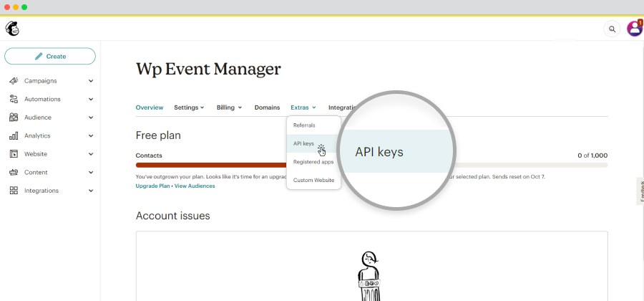Click the Create button
Viewport: 644px width, 301px height.
(x=50, y=57)
